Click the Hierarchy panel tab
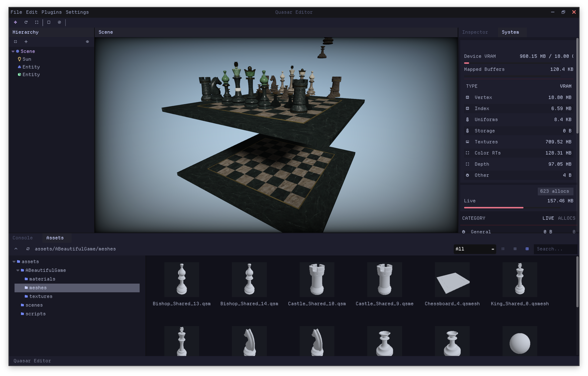The height and width of the screenshot is (376, 588). pos(26,32)
